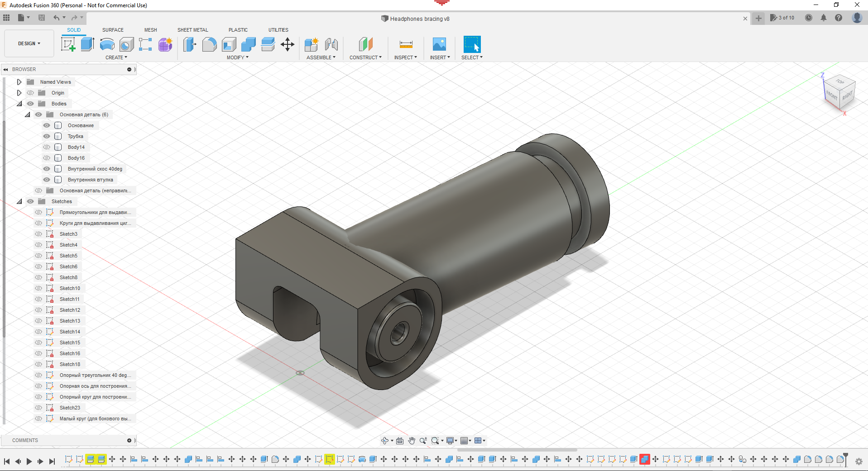The width and height of the screenshot is (868, 471).
Task: Close the Headphones bracing v8 tab
Action: (x=745, y=19)
